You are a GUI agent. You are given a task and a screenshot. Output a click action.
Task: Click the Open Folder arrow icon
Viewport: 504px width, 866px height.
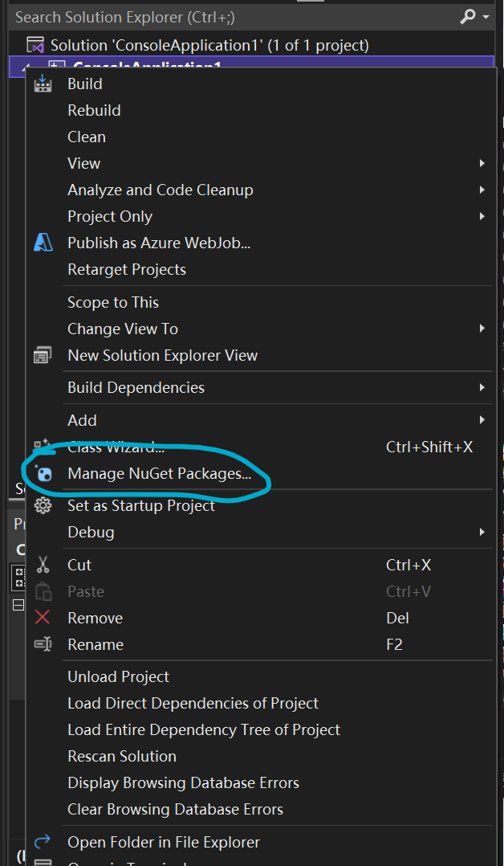(43, 842)
